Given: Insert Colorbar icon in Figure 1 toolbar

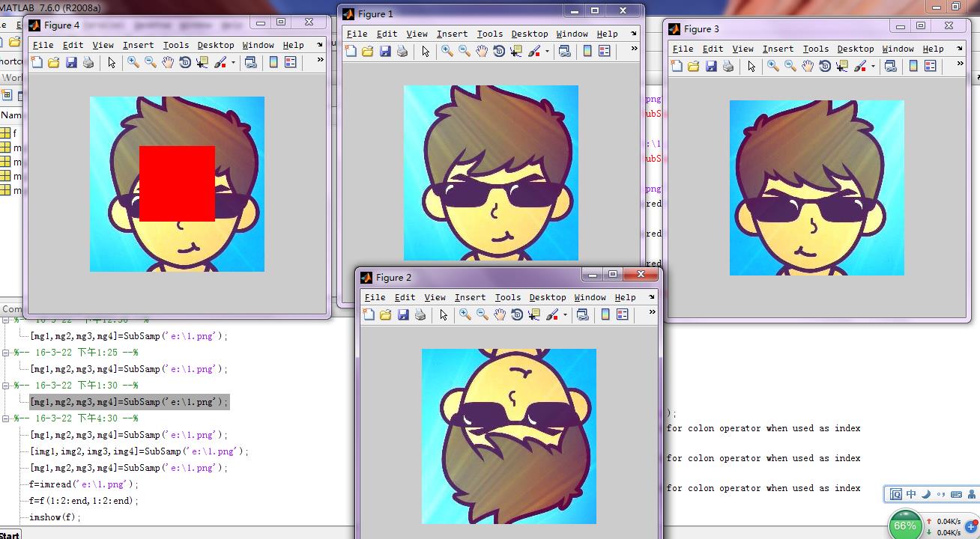Looking at the screenshot, I should tap(587, 51).
